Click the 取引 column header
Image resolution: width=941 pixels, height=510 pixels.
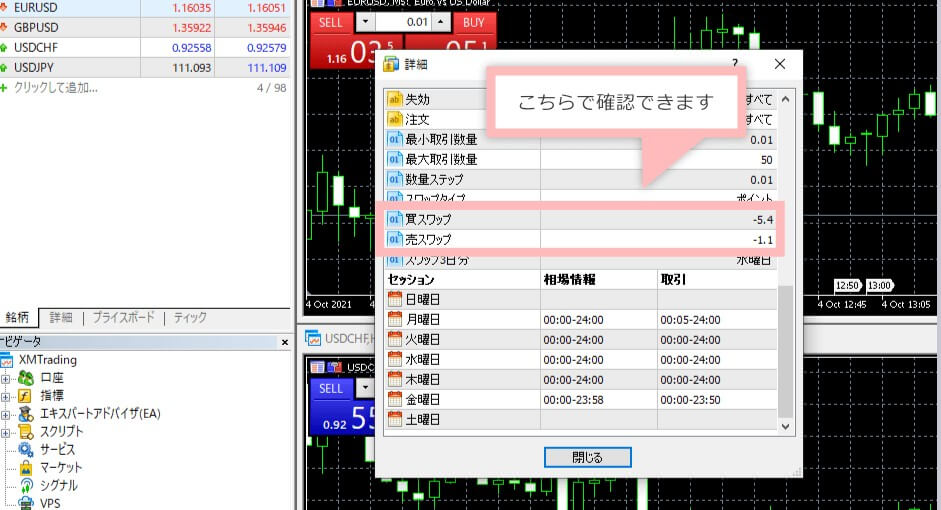coord(673,280)
